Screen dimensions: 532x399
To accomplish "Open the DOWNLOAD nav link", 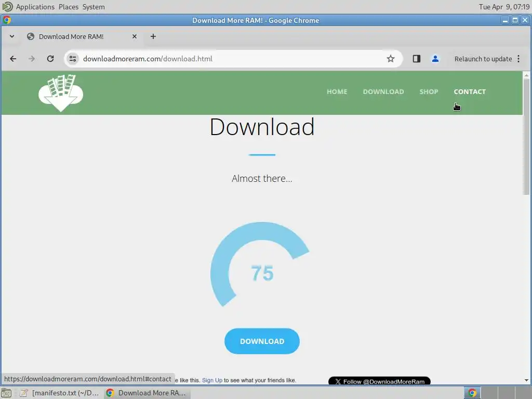I will point(383,91).
